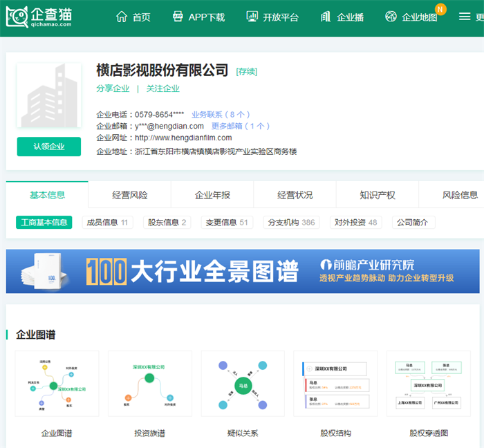Select the 股东信息 sub-tab
484x448 pixels.
click(166, 223)
